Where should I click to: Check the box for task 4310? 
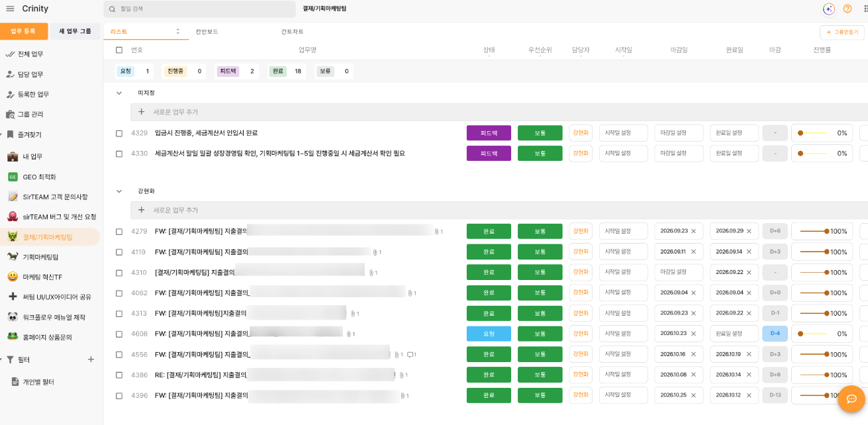[119, 273]
